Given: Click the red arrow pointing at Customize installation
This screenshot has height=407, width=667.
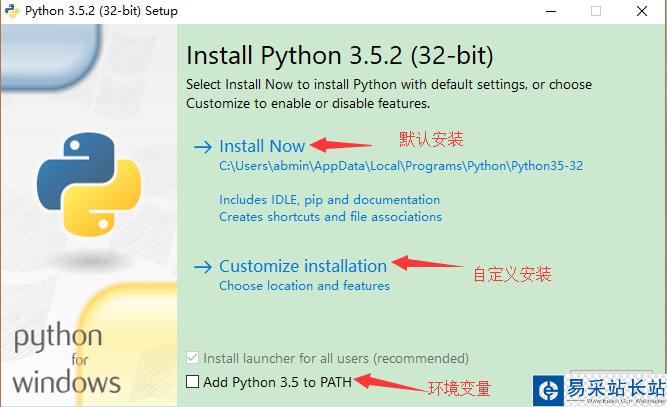Looking at the screenshot, I should pyautogui.click(x=427, y=264).
